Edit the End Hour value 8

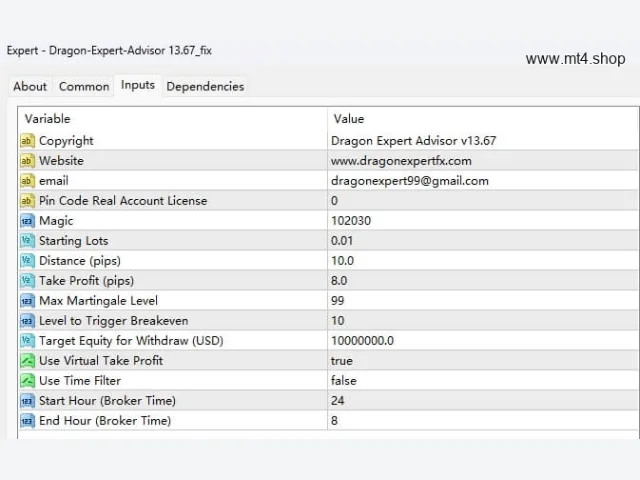pos(334,421)
